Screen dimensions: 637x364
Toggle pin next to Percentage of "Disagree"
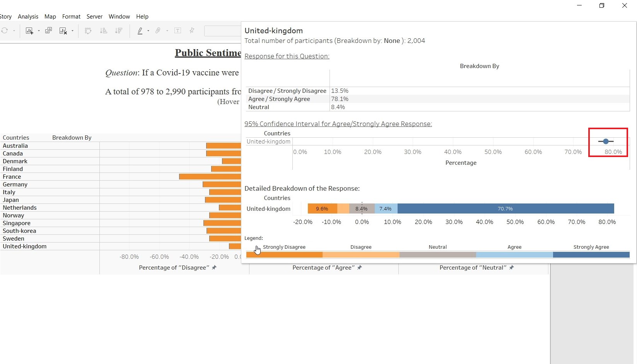coord(214,267)
